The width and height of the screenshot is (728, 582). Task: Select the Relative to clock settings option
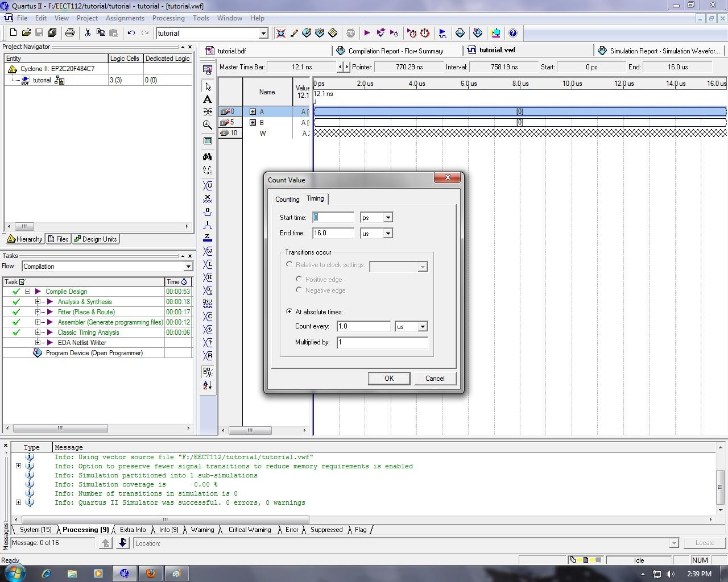[x=289, y=264]
